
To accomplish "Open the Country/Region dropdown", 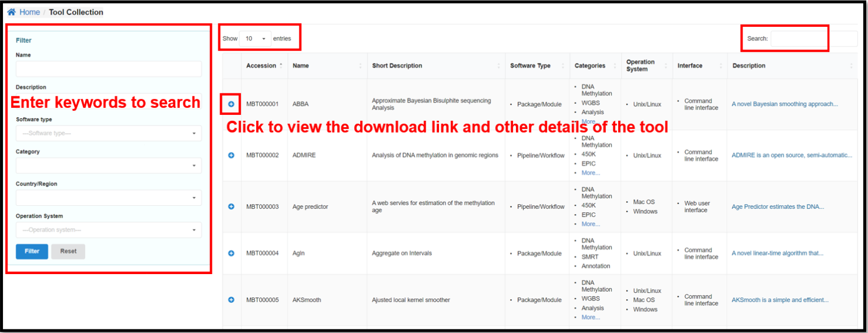I will (x=109, y=198).
